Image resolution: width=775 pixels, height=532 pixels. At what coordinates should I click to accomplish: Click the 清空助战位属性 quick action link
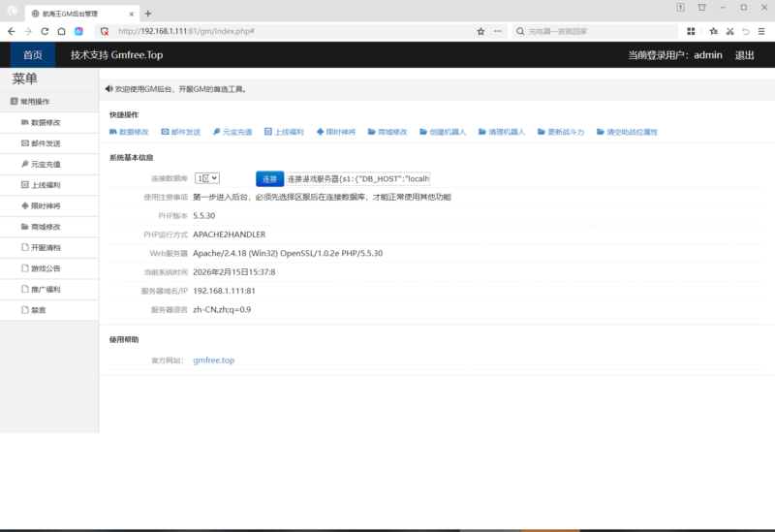[627, 132]
